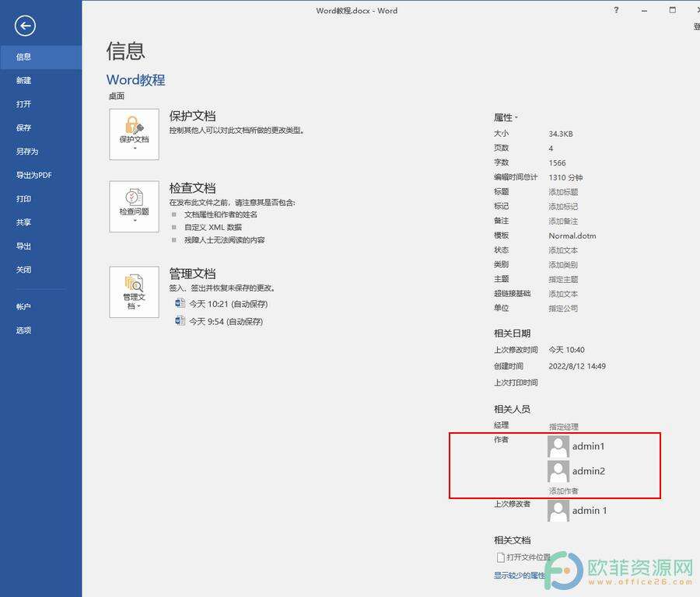This screenshot has height=597, width=700.
Task: Click the 桌面 location text
Action: [x=117, y=96]
